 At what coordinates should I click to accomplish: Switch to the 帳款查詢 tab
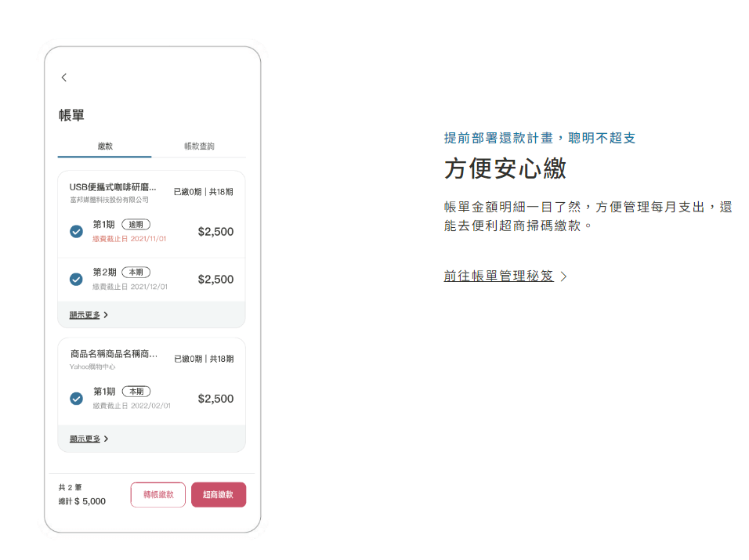pyautogui.click(x=198, y=146)
